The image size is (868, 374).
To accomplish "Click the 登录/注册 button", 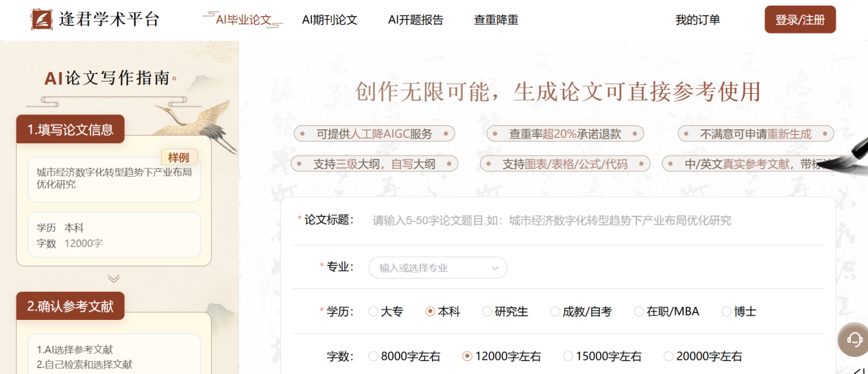I will (x=800, y=20).
